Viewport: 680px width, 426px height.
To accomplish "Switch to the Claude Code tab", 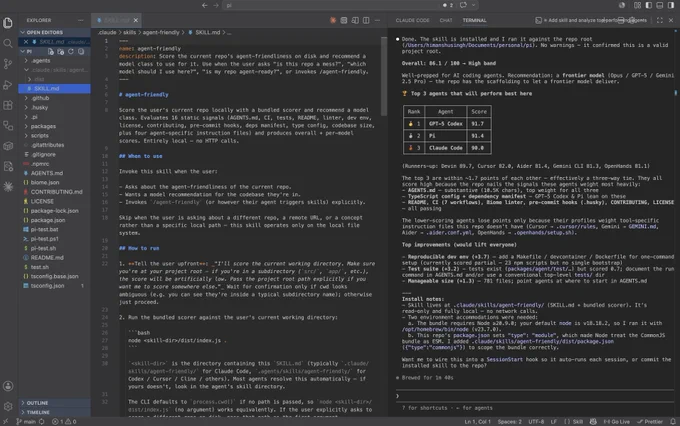I will (x=412, y=20).
